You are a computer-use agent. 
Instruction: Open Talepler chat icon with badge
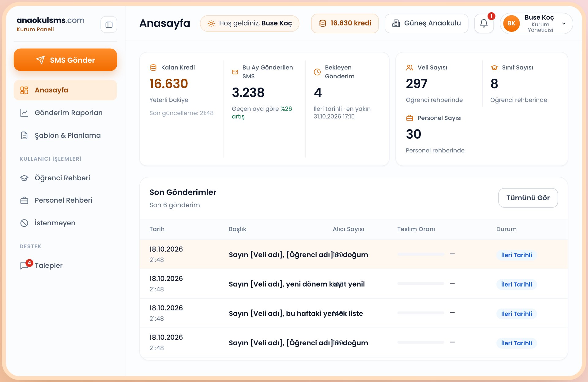tap(25, 265)
